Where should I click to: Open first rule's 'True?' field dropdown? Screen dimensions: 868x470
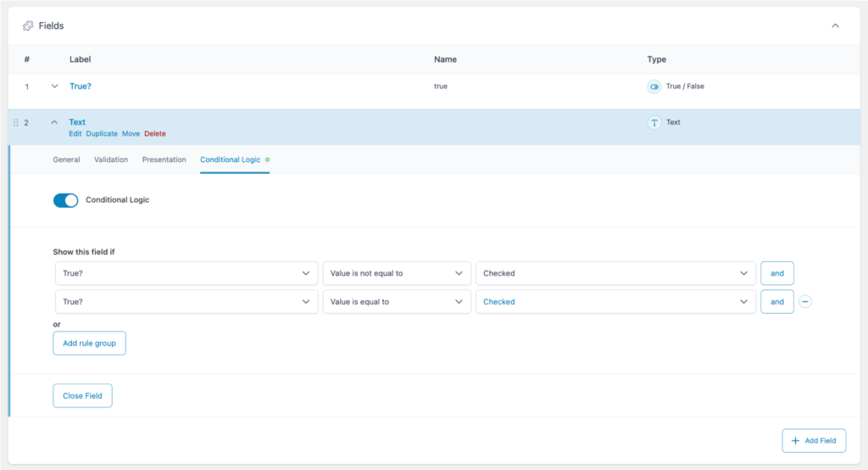(186, 273)
